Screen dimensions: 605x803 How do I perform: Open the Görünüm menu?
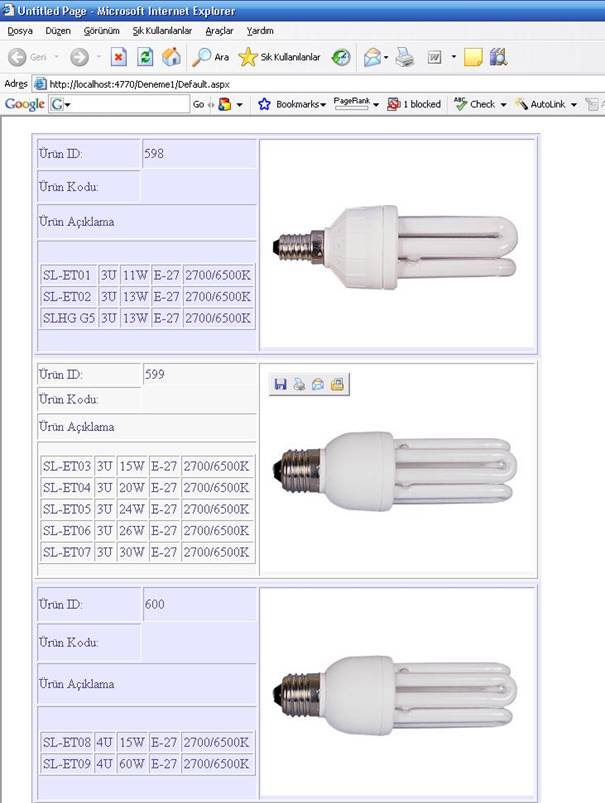101,31
